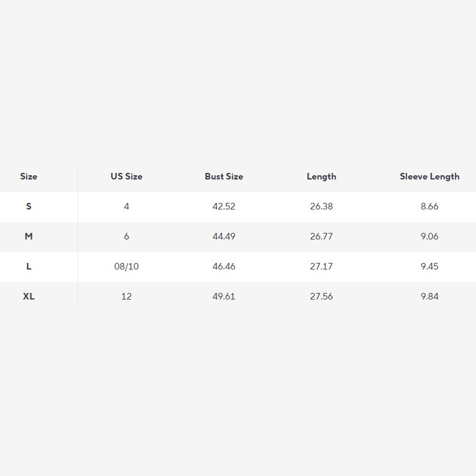Click the Size column header
This screenshot has width=476, height=476.
click(29, 176)
